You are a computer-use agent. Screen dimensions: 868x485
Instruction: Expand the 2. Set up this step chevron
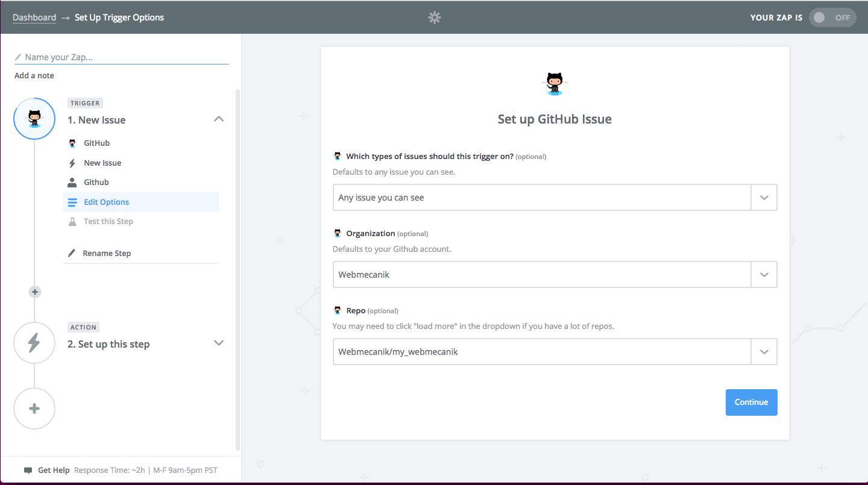tap(219, 343)
